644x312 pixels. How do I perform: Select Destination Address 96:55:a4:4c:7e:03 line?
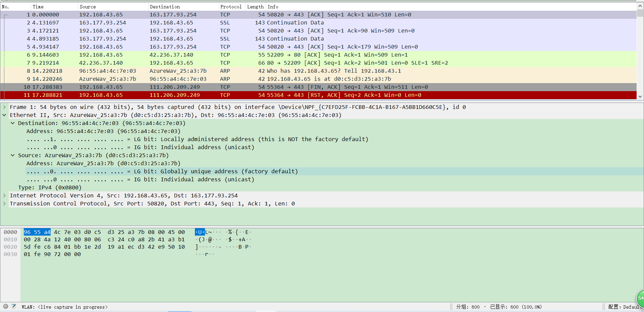coord(103,131)
